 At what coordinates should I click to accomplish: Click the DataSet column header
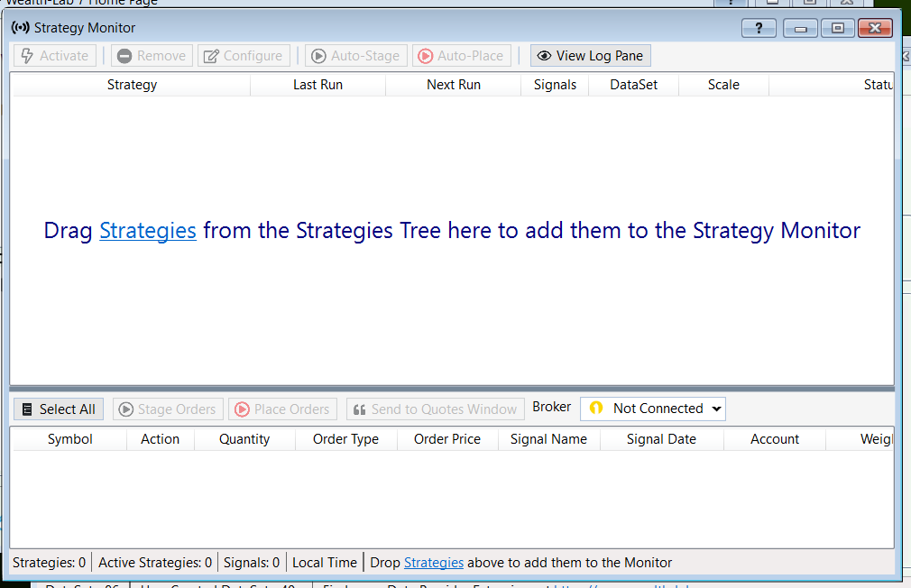633,85
